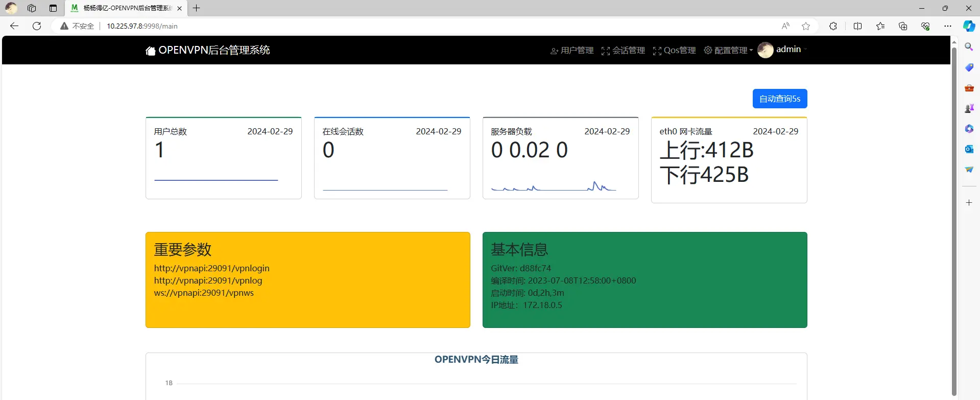This screenshot has height=400, width=980.
Task: Open Qos管理 in the top navigation
Action: pyautogui.click(x=674, y=50)
